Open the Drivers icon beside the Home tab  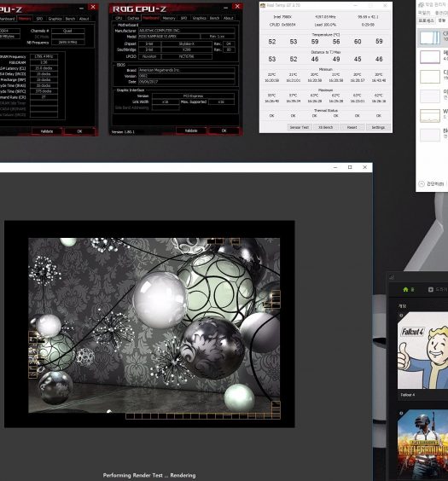click(431, 289)
